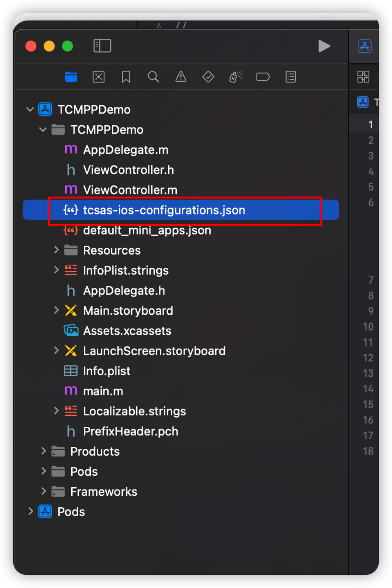
Task: Open the Test navigator diamond tab
Action: pos(208,77)
